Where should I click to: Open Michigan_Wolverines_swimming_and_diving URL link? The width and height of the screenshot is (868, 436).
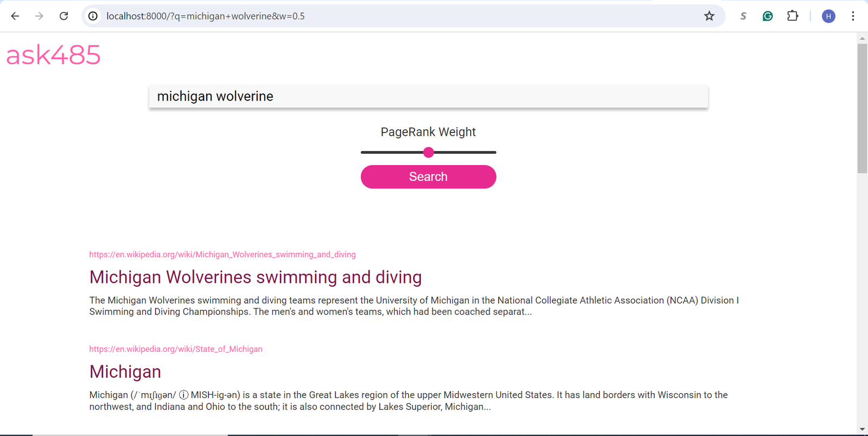pyautogui.click(x=222, y=255)
